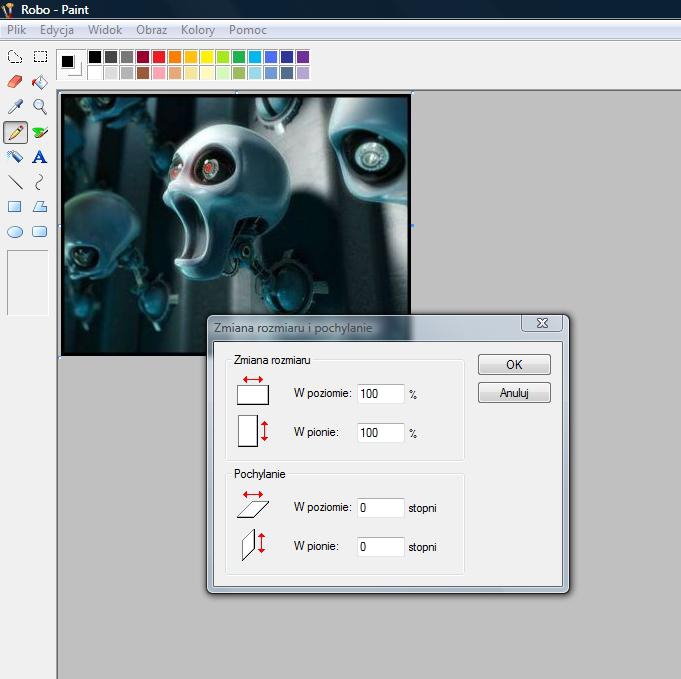Pick the lime green palette swatch

click(223, 57)
